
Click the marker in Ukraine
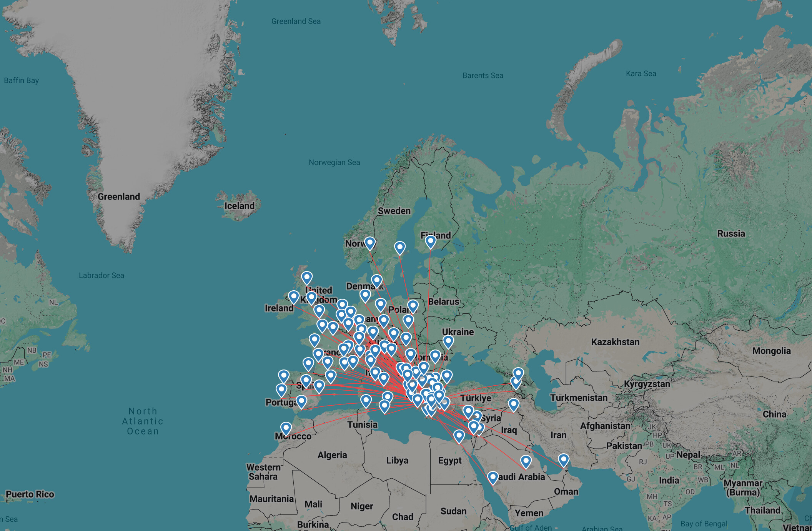coord(448,341)
